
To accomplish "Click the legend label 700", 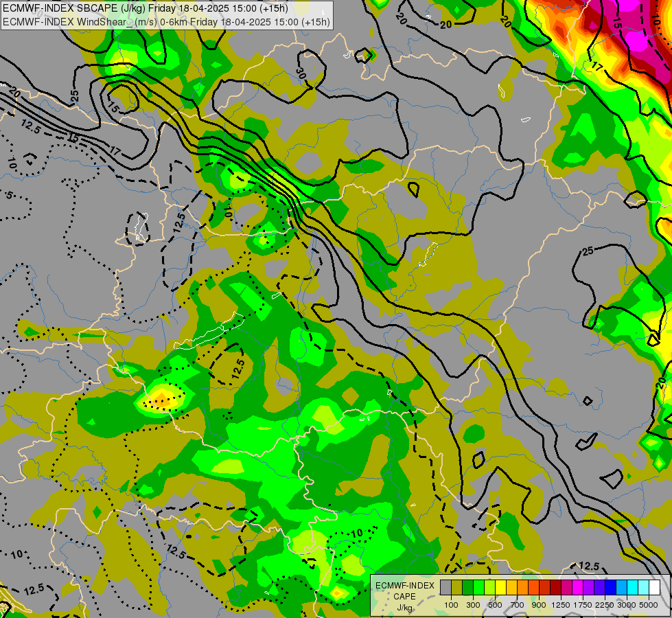I will coord(518,605).
